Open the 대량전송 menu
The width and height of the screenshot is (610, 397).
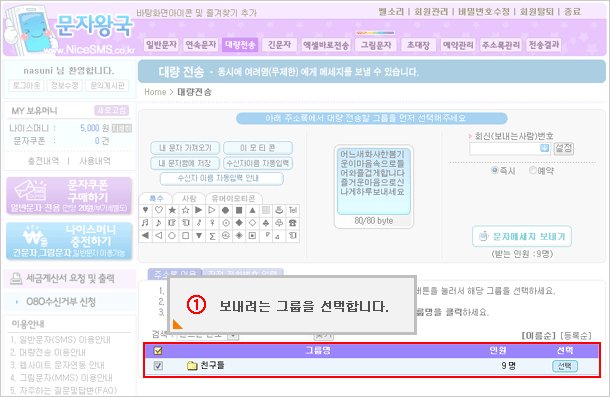(x=240, y=45)
